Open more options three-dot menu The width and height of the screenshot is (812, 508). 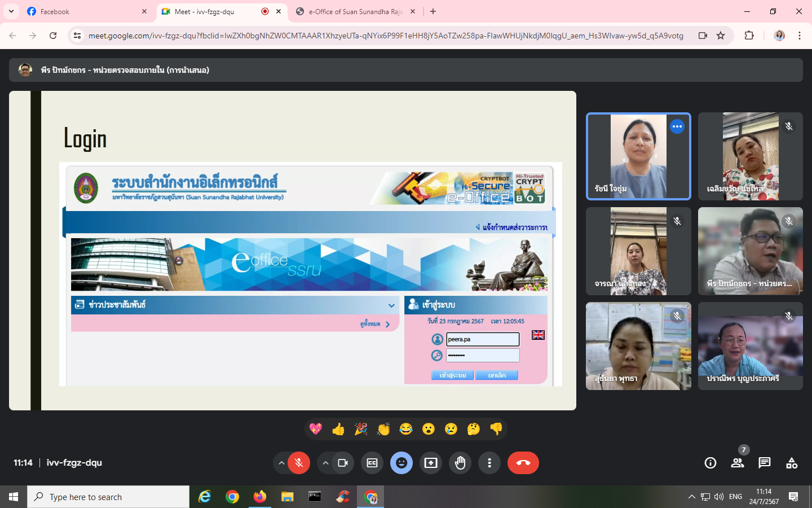tap(489, 463)
